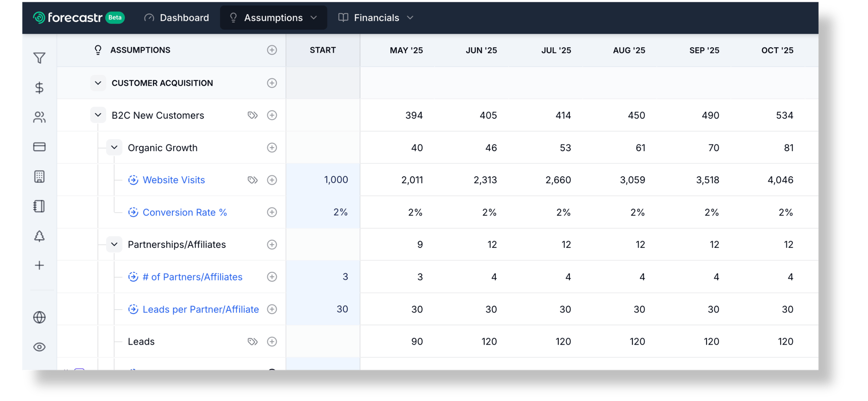Collapse Organic Growth group
Screen dimensions: 868x401
(x=114, y=148)
